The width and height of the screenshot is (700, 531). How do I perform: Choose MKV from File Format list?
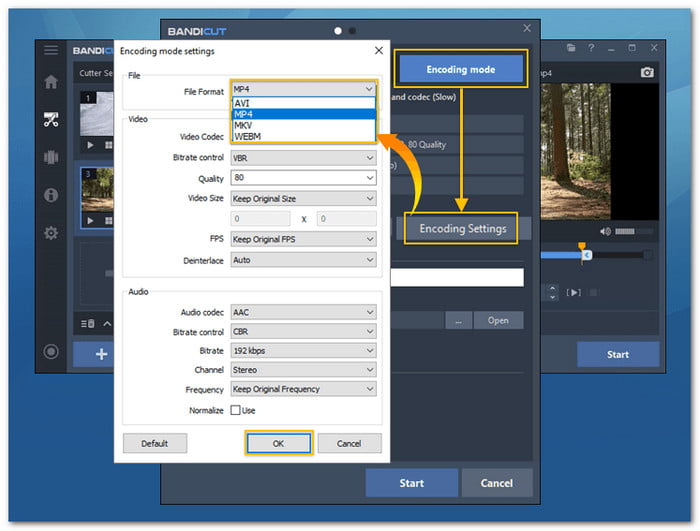point(304,125)
